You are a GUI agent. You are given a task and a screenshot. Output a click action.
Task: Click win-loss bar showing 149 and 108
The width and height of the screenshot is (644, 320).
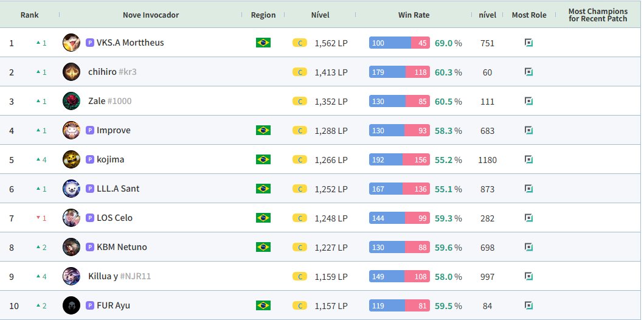(400, 276)
